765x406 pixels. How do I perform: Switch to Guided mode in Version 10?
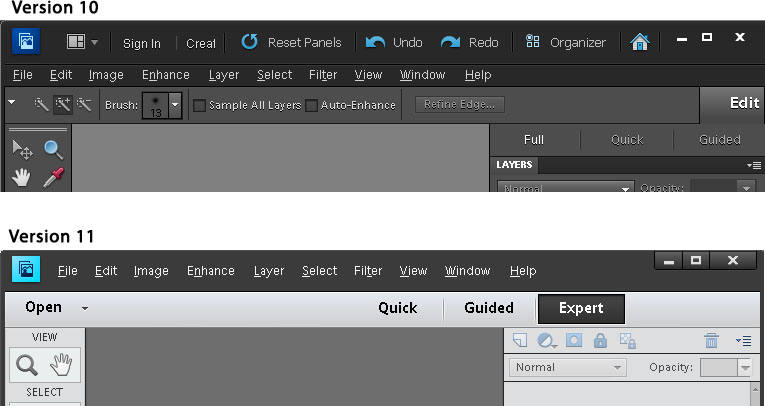[720, 140]
